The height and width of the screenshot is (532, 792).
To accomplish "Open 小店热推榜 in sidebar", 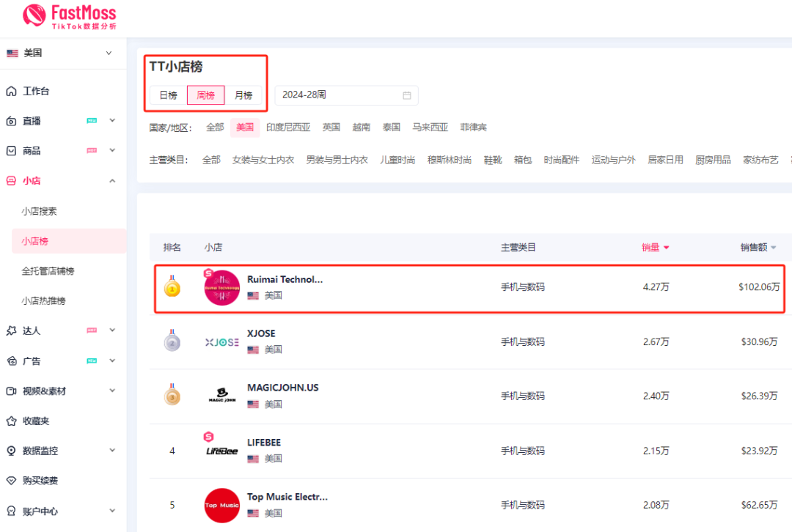I will (43, 301).
